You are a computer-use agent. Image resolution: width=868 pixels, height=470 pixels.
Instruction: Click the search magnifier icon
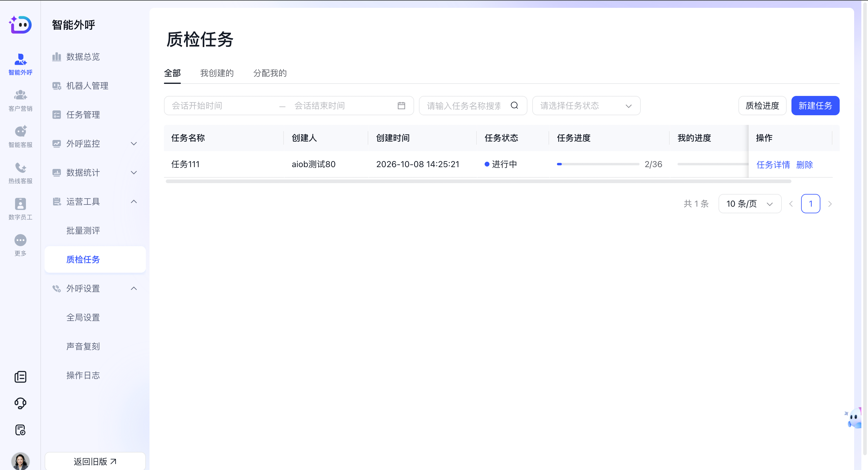(x=514, y=106)
